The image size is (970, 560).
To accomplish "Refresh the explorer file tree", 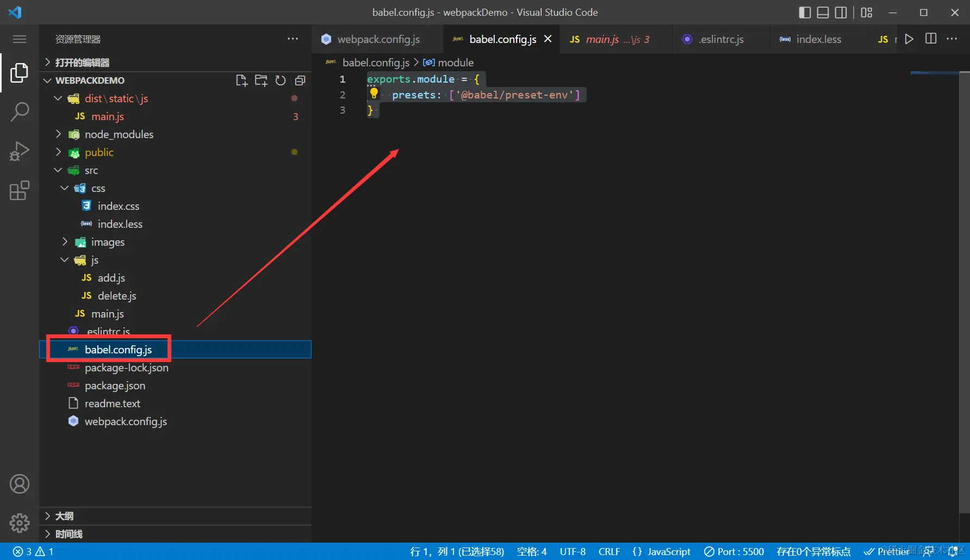I will coord(281,80).
